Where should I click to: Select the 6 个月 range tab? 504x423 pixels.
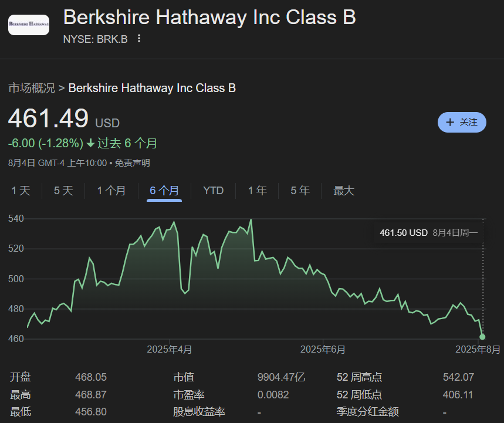[164, 191]
